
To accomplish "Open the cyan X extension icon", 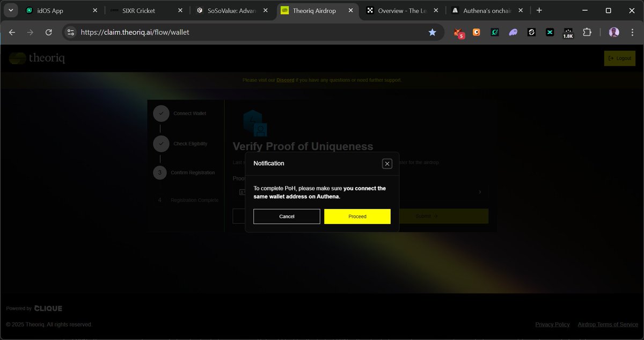I will (x=550, y=32).
